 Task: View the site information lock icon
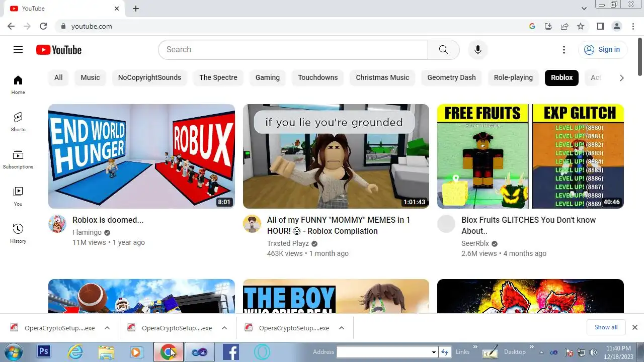pyautogui.click(x=63, y=26)
